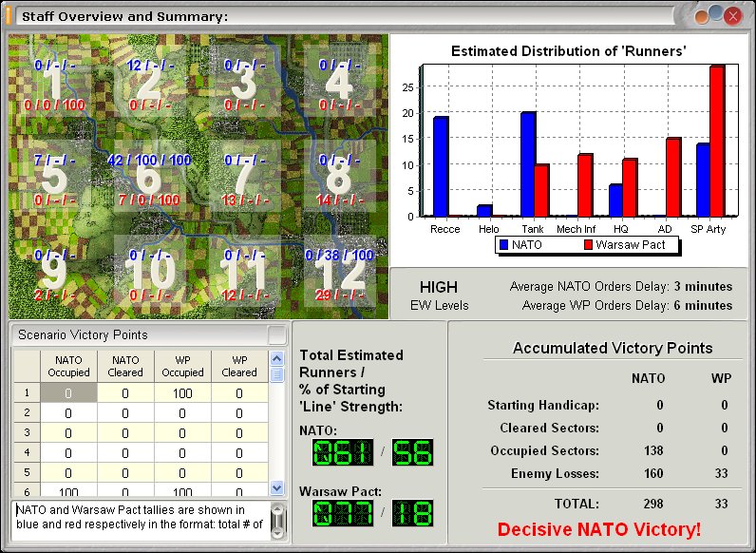Click WP Cleared cell in row 3
Image resolution: width=756 pixels, height=553 pixels.
point(239,433)
